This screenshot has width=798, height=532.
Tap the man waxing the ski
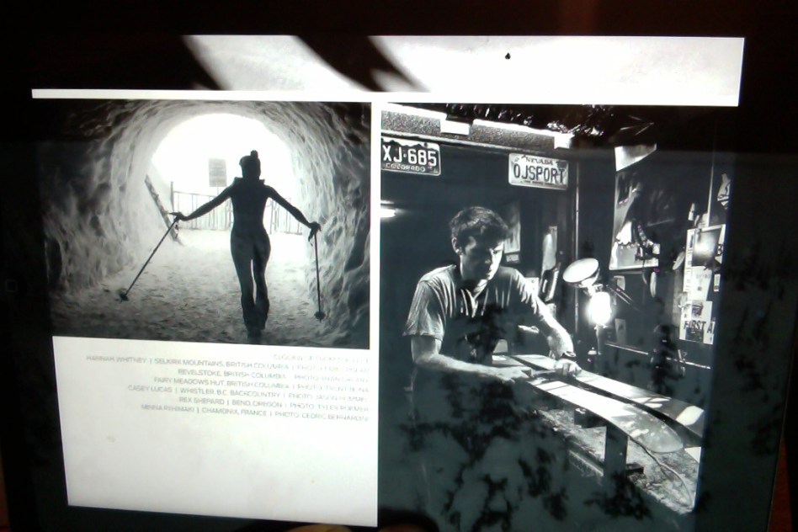(x=471, y=311)
